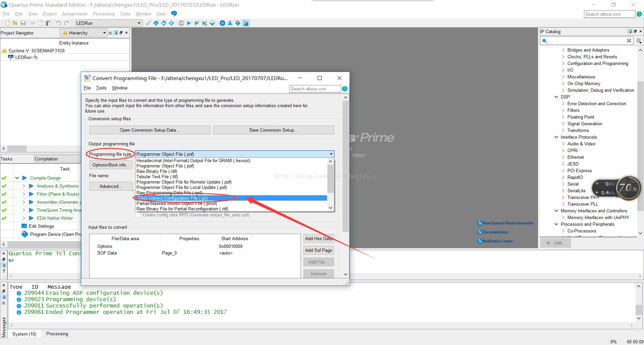The height and width of the screenshot is (345, 644).
Task: Switch to the System (10) messages tab
Action: click(x=24, y=334)
